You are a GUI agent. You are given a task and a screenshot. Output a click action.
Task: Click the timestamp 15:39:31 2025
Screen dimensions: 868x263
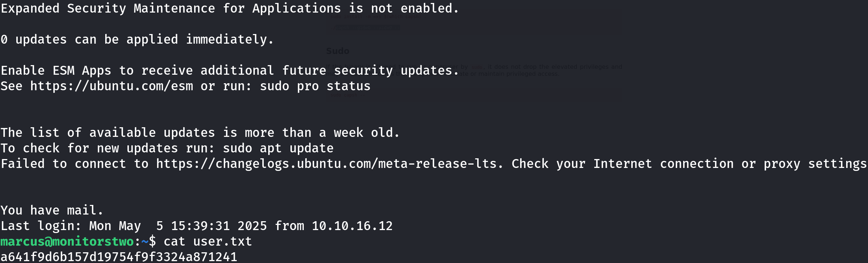219,226
